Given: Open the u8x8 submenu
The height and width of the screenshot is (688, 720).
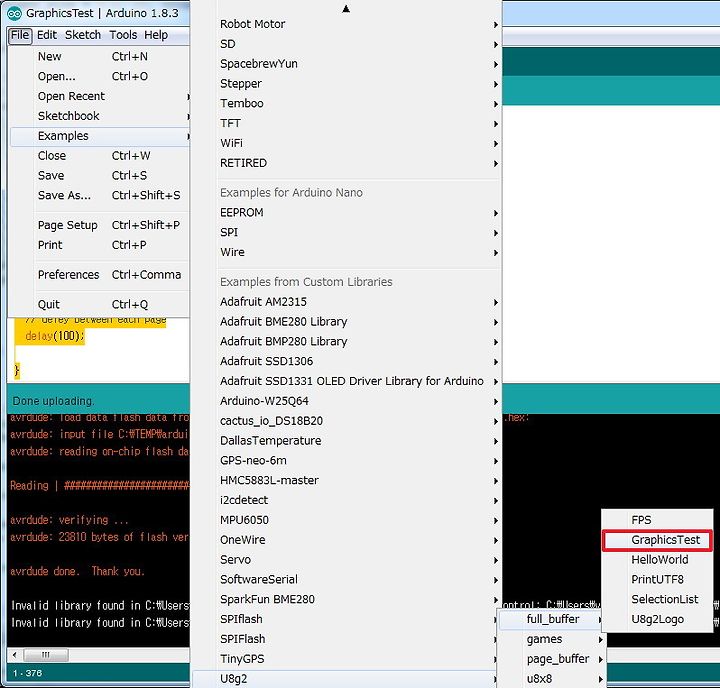Looking at the screenshot, I should click(x=551, y=678).
